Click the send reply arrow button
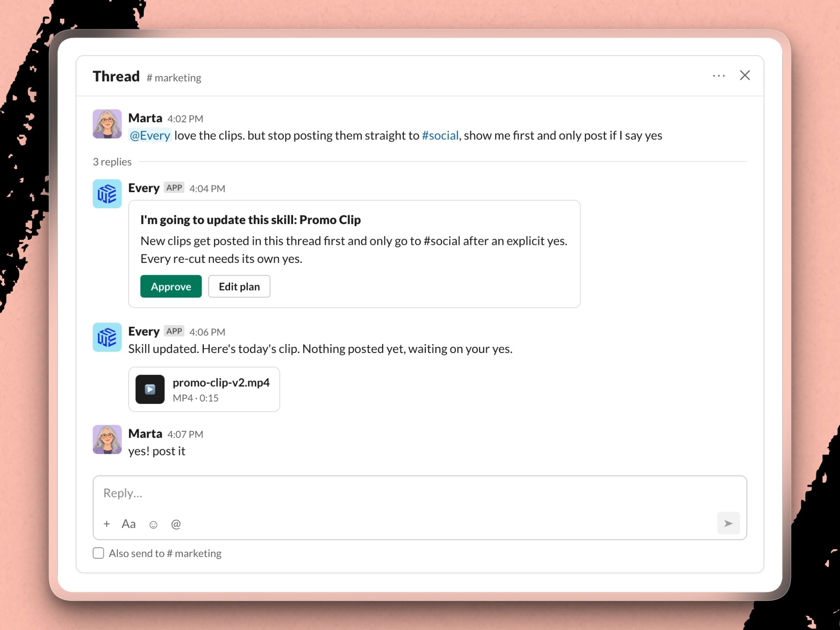The width and height of the screenshot is (840, 630). tap(728, 523)
